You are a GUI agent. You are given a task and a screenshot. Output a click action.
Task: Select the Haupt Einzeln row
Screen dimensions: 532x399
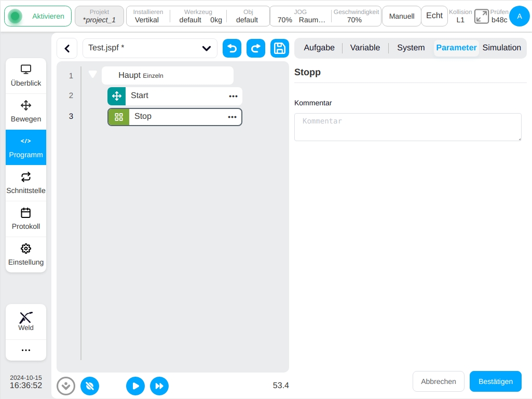click(x=168, y=75)
